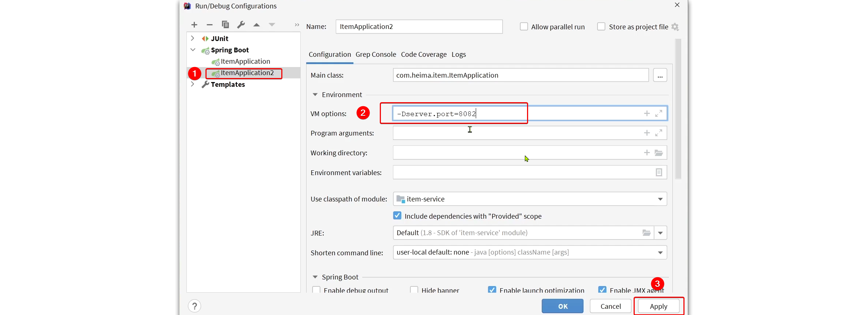This screenshot has height=315, width=868.
Task: Click the Cancel button
Action: 611,306
